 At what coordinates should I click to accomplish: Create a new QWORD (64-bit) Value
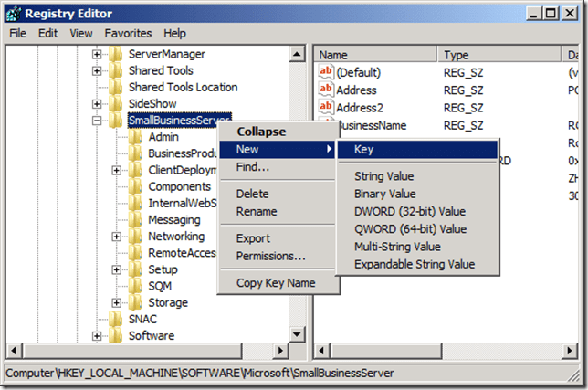[418, 229]
